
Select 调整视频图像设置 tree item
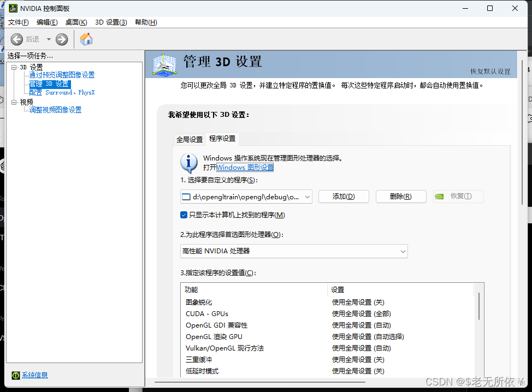[x=55, y=110]
